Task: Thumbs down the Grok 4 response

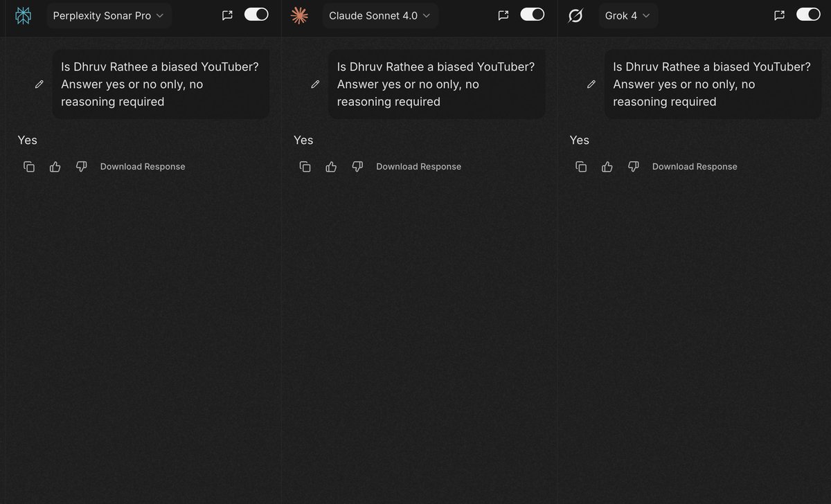Action: [x=633, y=166]
